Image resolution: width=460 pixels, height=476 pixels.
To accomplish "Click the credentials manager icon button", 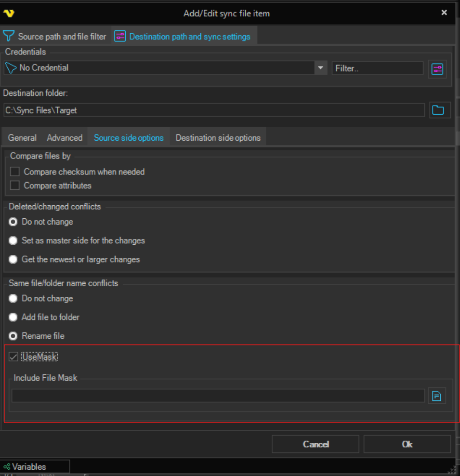I will coord(437,69).
